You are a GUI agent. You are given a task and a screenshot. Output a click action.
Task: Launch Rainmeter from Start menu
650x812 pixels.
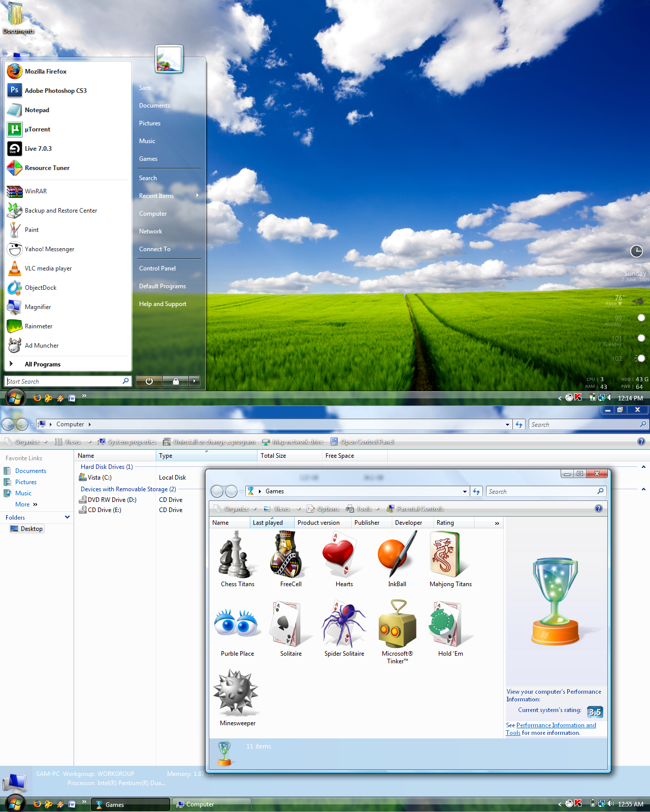click(x=68, y=326)
